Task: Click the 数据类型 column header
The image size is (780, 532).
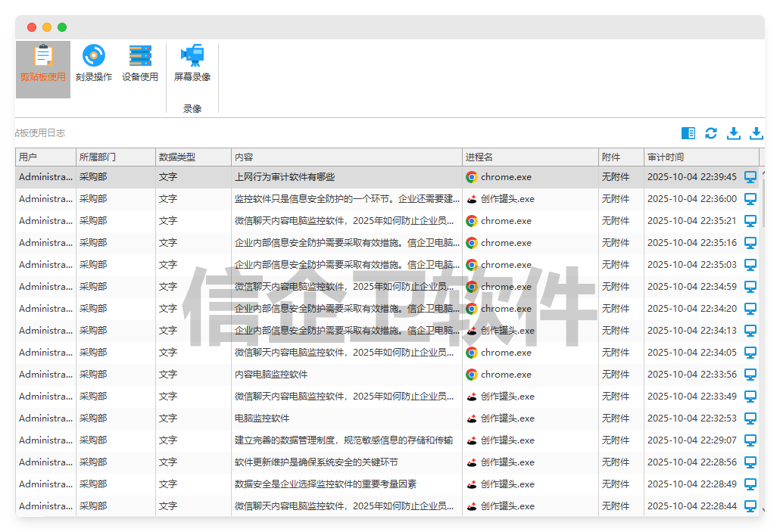Action: pos(193,157)
